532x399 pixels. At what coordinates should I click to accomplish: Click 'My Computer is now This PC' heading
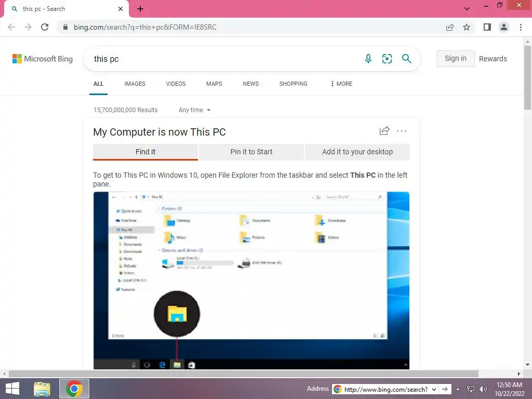click(159, 132)
